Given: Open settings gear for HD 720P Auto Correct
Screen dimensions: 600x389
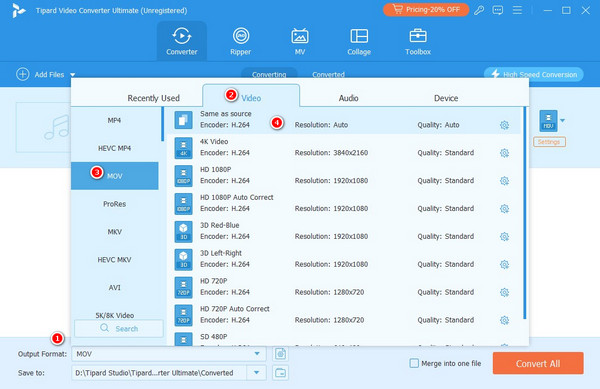Looking at the screenshot, I should (504, 321).
